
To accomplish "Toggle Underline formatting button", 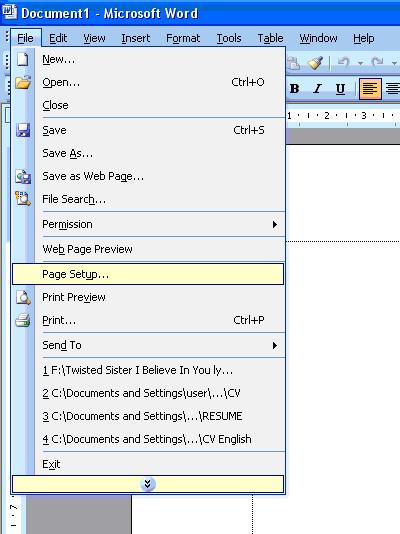I will click(x=340, y=89).
